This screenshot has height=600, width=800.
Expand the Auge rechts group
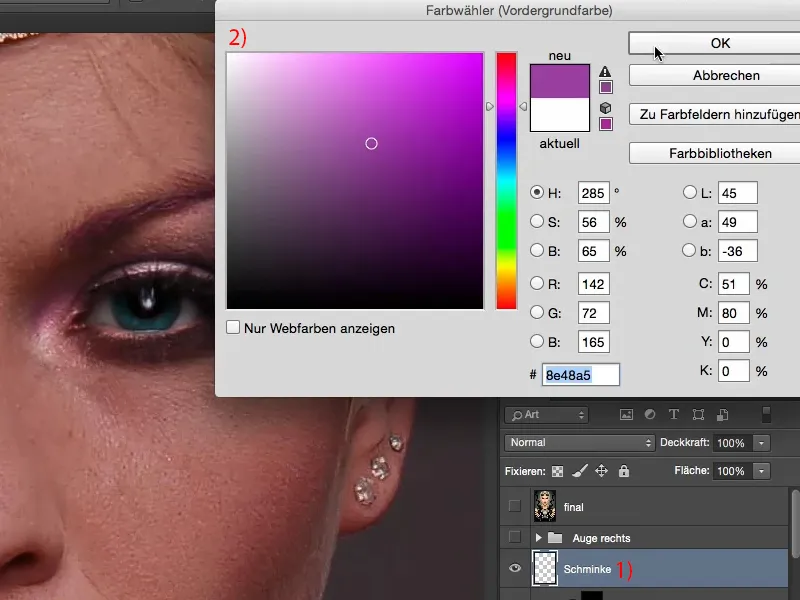tap(539, 537)
